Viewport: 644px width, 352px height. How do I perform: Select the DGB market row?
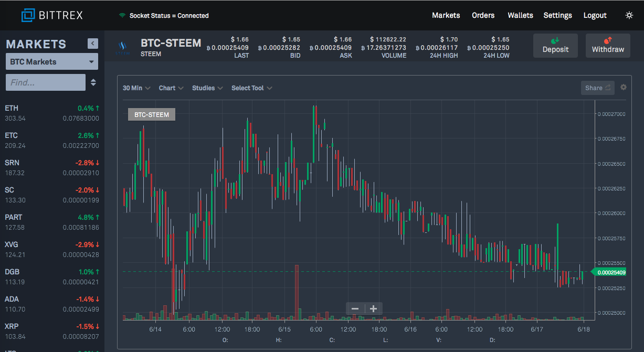click(x=52, y=276)
